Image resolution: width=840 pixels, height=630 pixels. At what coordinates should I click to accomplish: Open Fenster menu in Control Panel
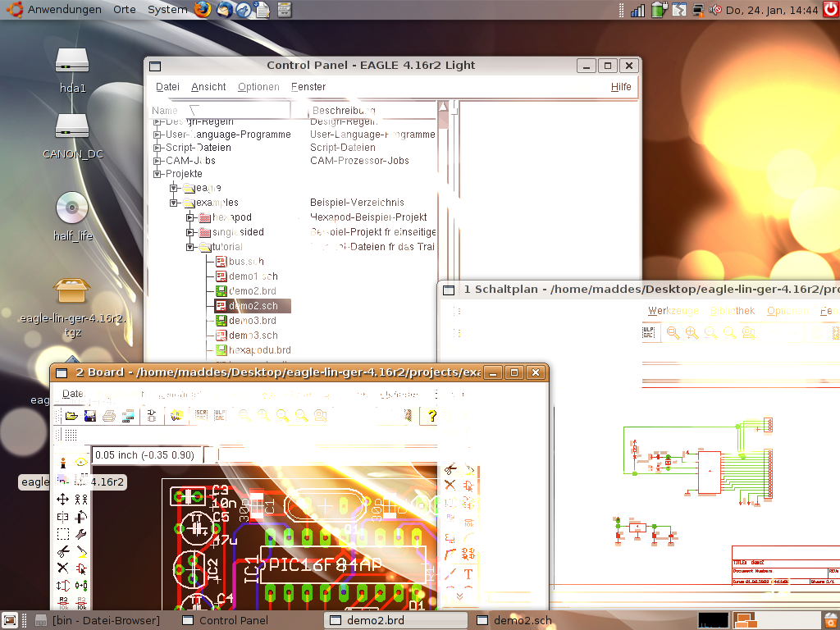[308, 87]
